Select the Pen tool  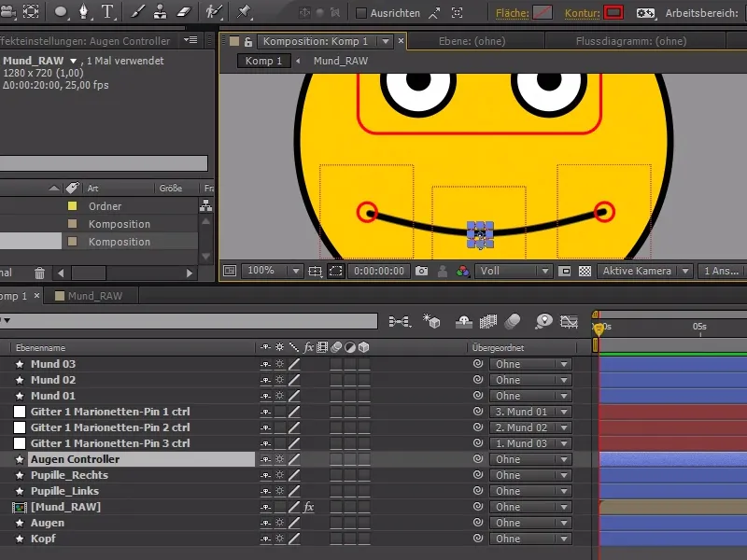coord(84,11)
